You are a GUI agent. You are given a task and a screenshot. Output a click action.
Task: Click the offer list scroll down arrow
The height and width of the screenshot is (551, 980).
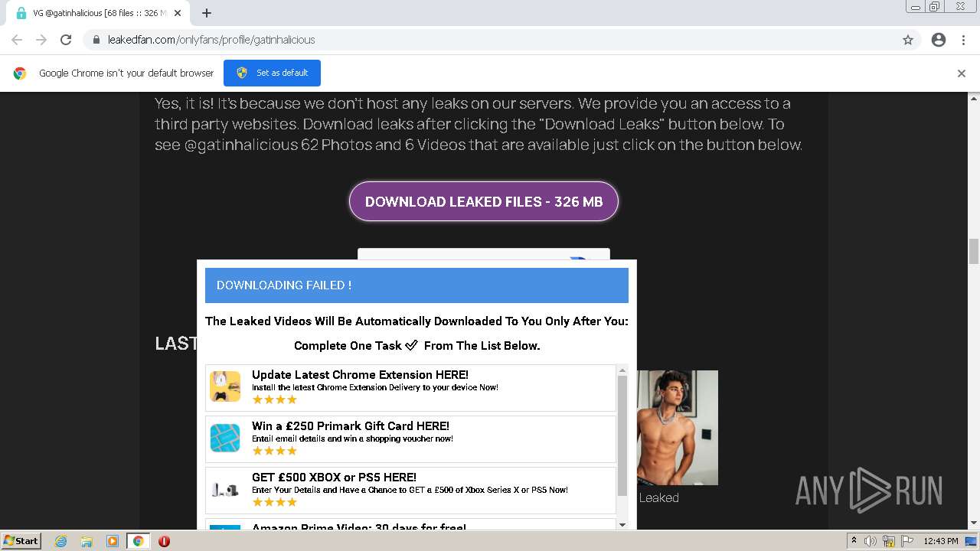pos(622,524)
